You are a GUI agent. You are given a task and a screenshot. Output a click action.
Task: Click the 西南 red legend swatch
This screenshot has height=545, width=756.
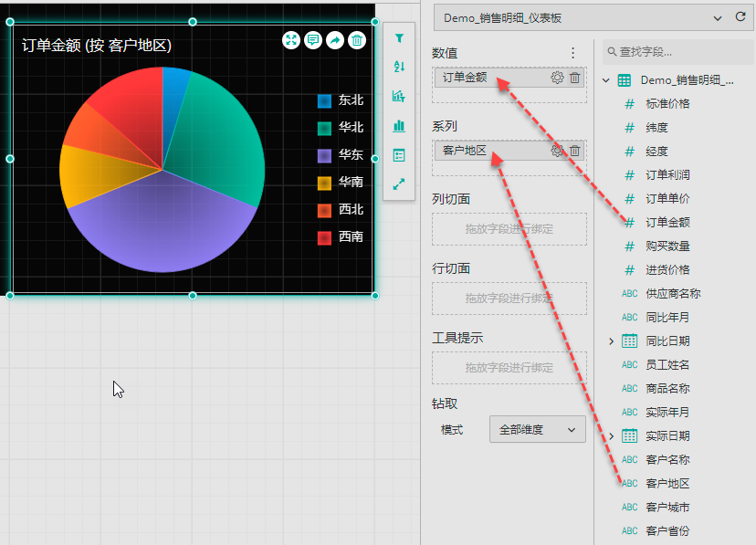click(x=324, y=238)
